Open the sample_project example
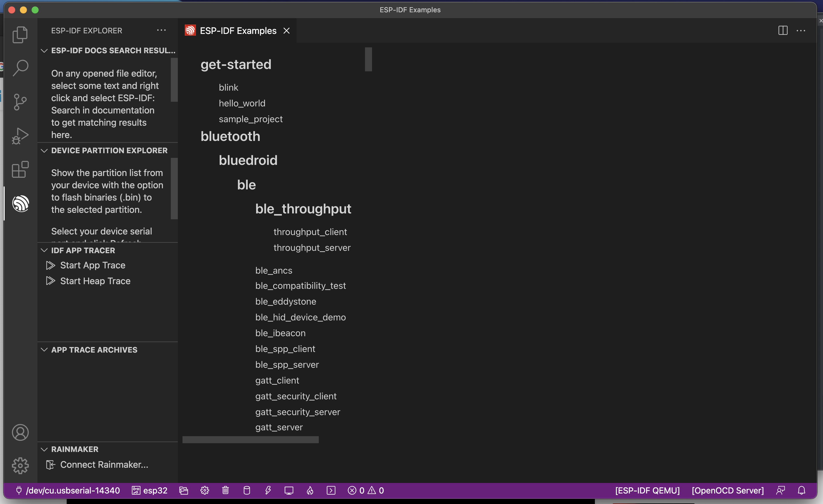Screen dimensions: 823x504 click(x=251, y=119)
